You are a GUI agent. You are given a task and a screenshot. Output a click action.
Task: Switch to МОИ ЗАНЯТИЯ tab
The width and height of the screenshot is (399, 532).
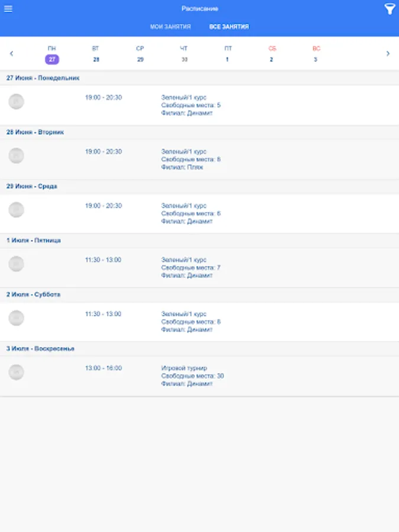point(170,27)
